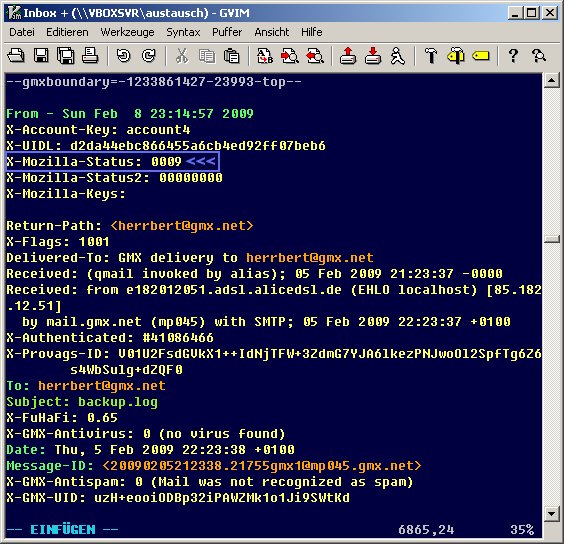Paste clipboard using the paste icon
This screenshot has height=544, width=564.
click(231, 56)
